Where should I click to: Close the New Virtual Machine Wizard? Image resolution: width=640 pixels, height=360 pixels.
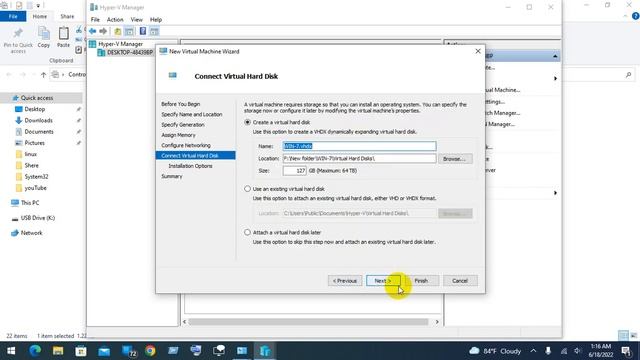(x=478, y=51)
